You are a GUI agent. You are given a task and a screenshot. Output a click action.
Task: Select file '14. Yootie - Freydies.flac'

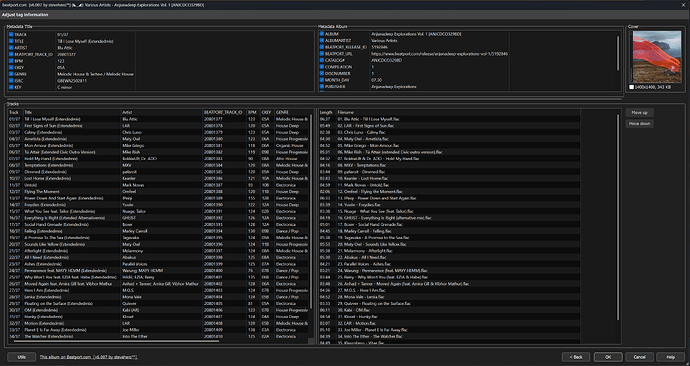coord(449,205)
